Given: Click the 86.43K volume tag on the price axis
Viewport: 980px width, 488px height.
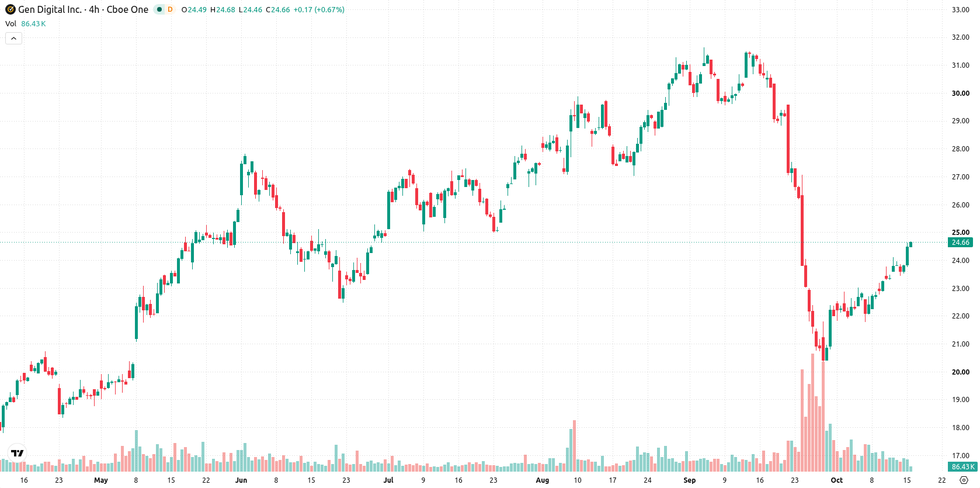Looking at the screenshot, I should pyautogui.click(x=962, y=467).
